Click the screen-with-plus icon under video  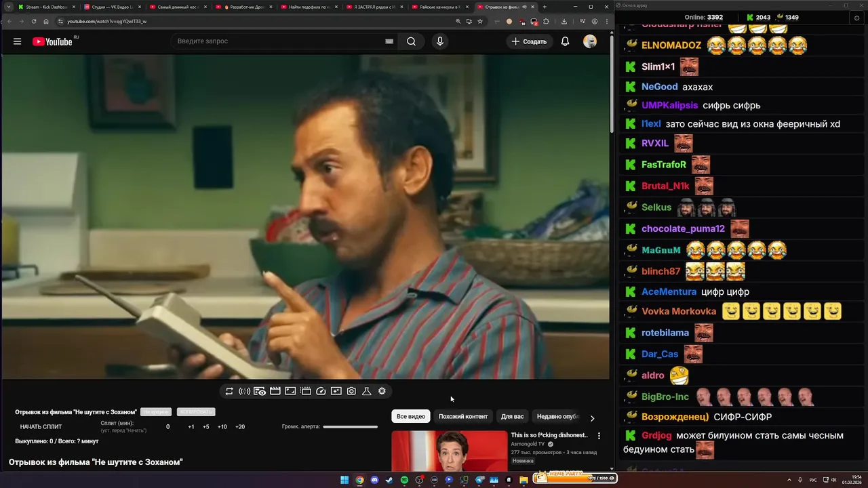click(x=336, y=391)
